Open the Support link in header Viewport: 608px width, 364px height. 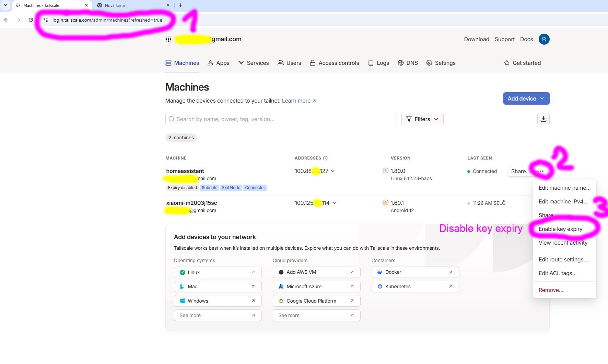coord(504,39)
